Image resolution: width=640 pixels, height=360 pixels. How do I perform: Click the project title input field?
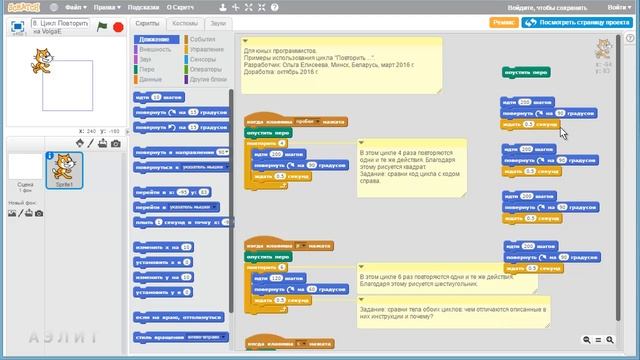point(60,23)
